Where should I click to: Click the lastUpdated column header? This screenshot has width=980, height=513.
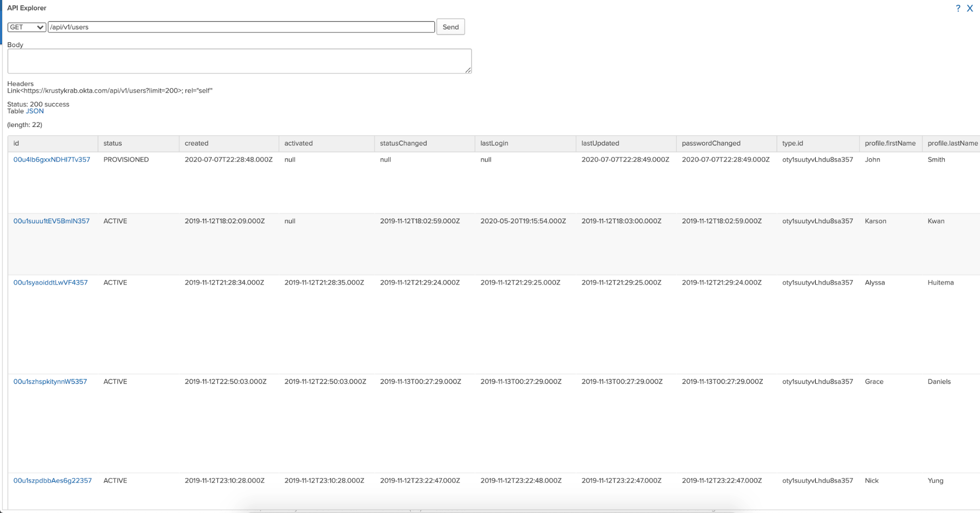(x=600, y=143)
